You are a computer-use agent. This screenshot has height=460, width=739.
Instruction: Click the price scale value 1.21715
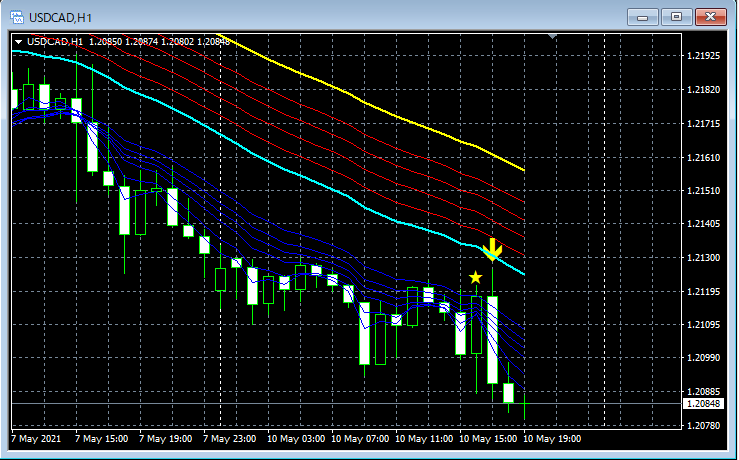coord(704,123)
